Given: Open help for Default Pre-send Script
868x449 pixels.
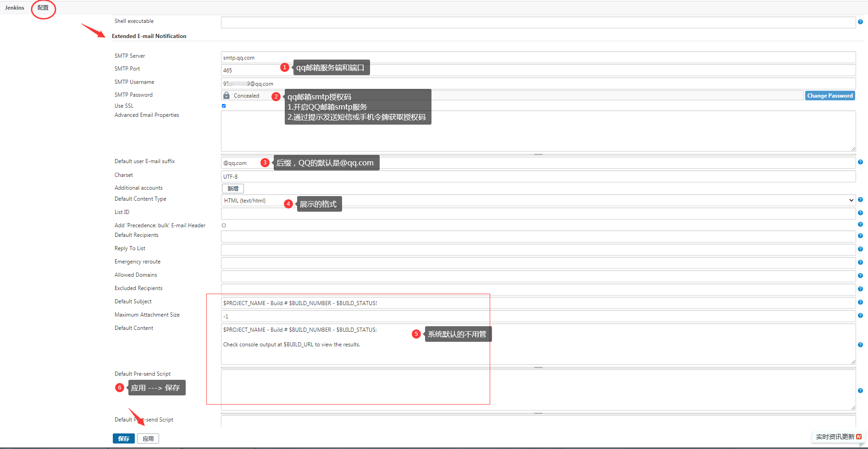Looking at the screenshot, I should click(860, 391).
